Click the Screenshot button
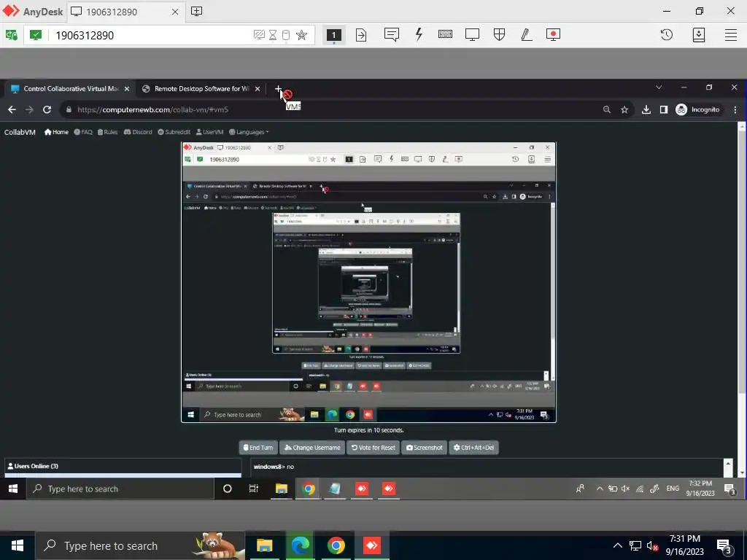Image resolution: width=747 pixels, height=560 pixels. click(x=424, y=448)
